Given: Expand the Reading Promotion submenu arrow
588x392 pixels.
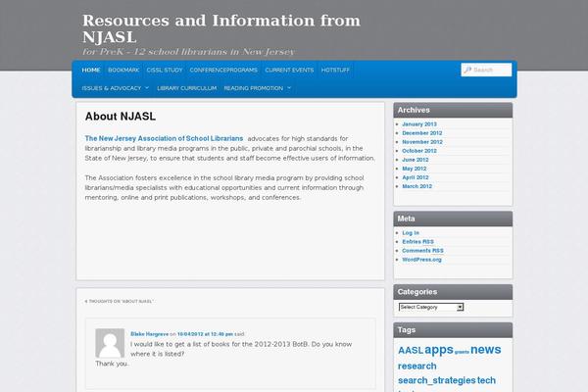Looking at the screenshot, I should click(289, 88).
